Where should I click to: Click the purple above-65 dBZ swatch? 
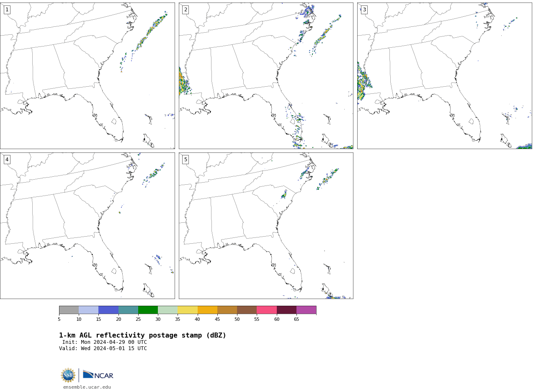(x=306, y=310)
